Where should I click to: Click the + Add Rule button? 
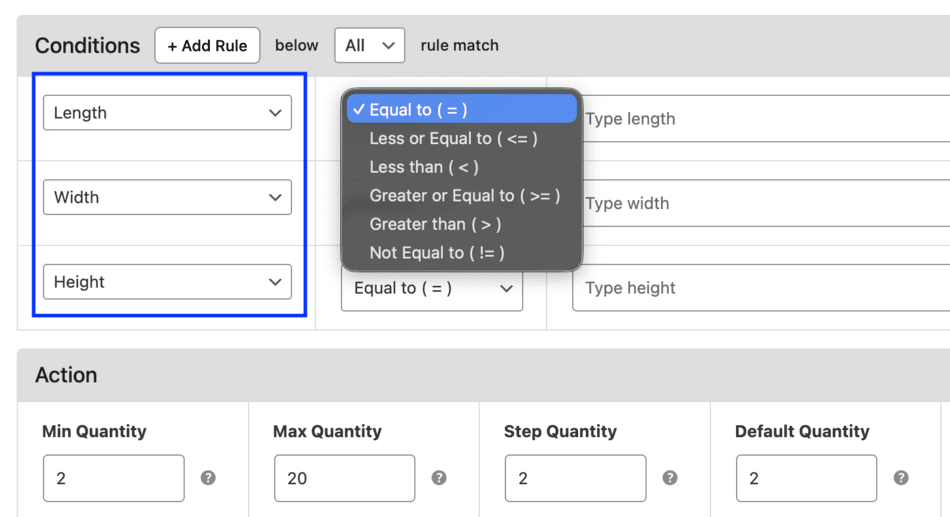point(207,45)
